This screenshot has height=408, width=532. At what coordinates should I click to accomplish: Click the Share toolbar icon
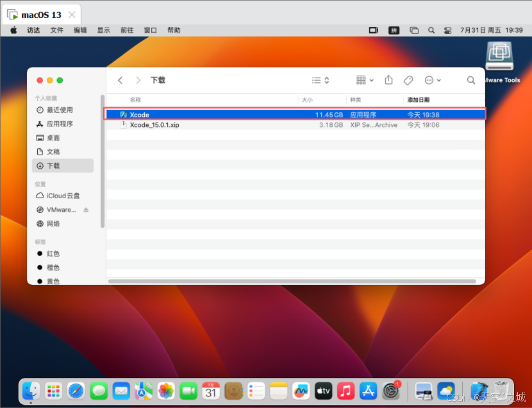point(388,80)
